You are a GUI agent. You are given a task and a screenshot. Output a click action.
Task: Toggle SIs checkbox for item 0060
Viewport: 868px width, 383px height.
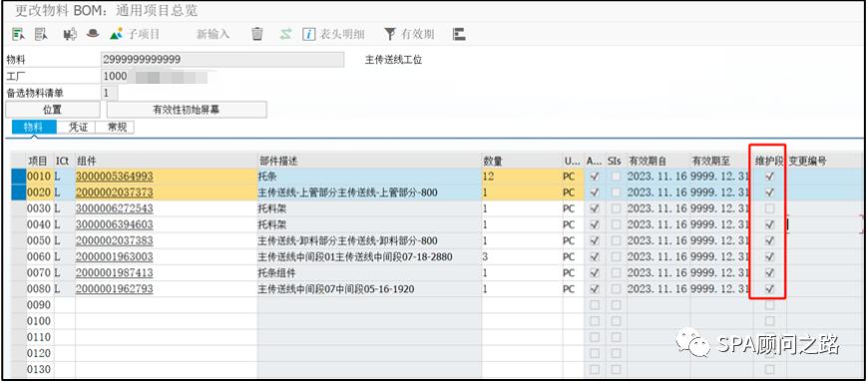(x=616, y=256)
